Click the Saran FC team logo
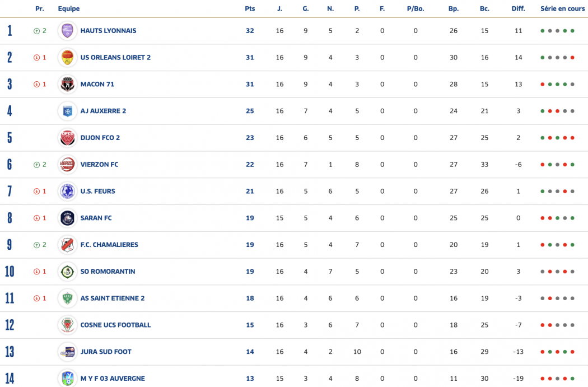This screenshot has width=588, height=387. [x=67, y=218]
